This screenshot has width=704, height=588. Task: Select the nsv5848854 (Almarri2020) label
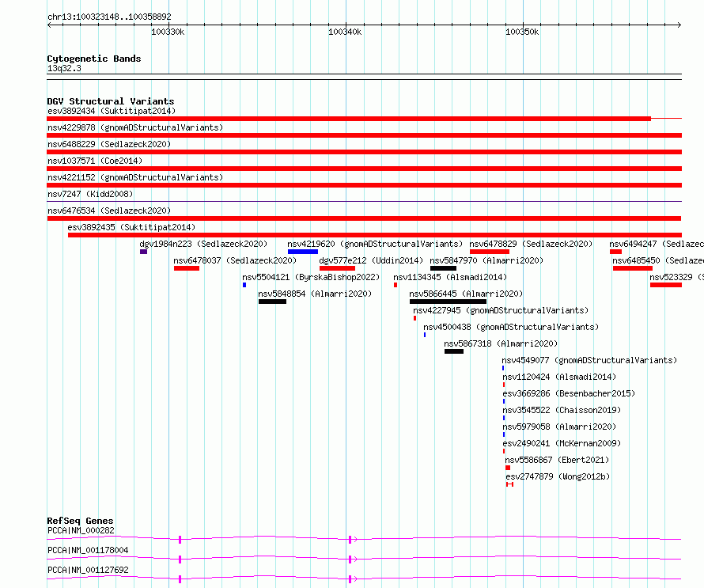coord(315,294)
